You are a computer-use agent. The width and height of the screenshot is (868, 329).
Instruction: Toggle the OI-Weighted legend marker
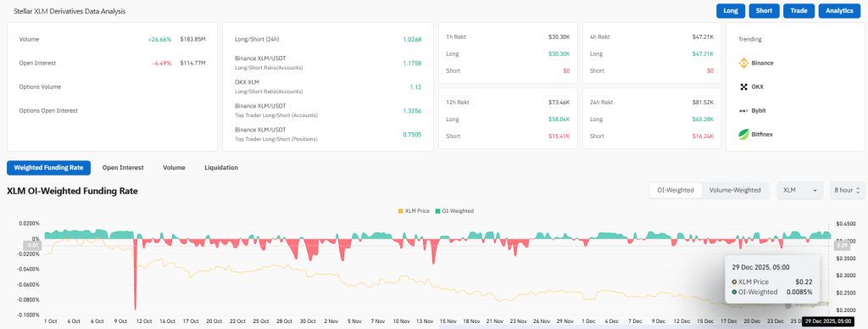point(438,211)
